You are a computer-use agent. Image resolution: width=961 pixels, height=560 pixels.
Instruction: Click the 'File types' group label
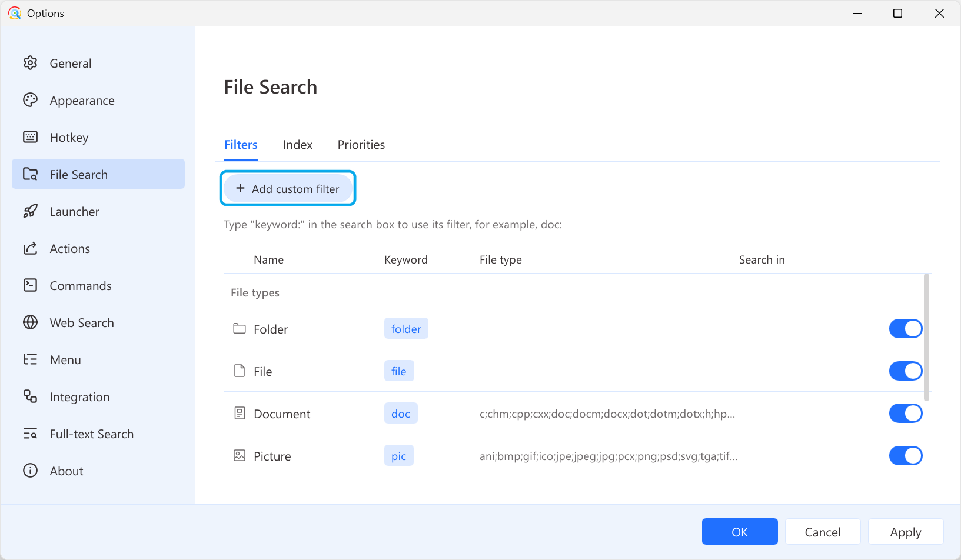(255, 292)
